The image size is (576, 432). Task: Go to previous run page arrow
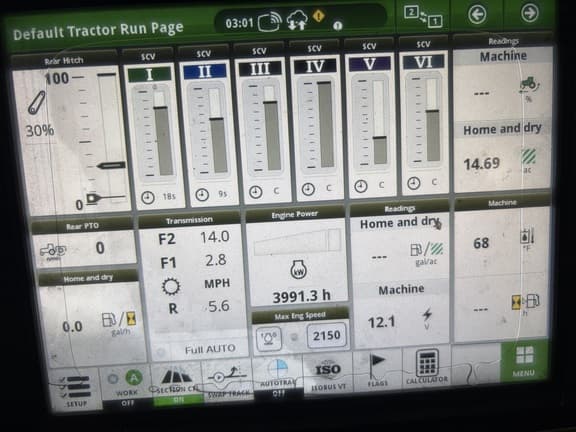[477, 15]
